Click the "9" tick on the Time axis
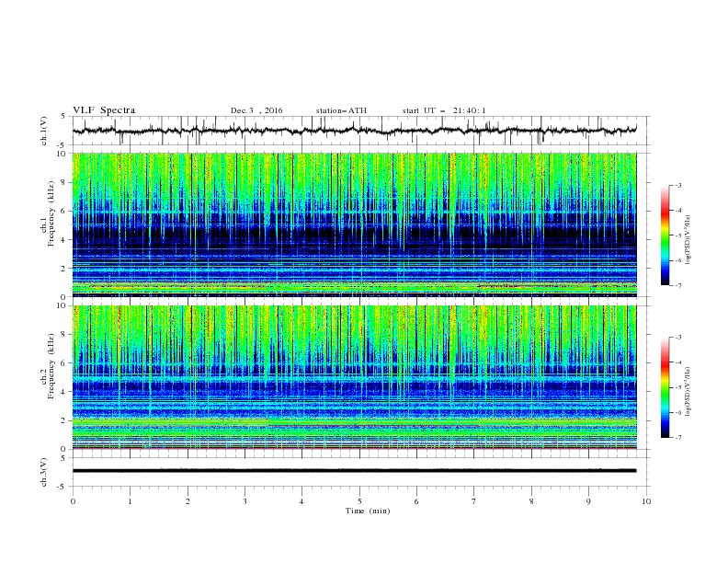Viewport: 728px width, 563px height. [x=588, y=501]
